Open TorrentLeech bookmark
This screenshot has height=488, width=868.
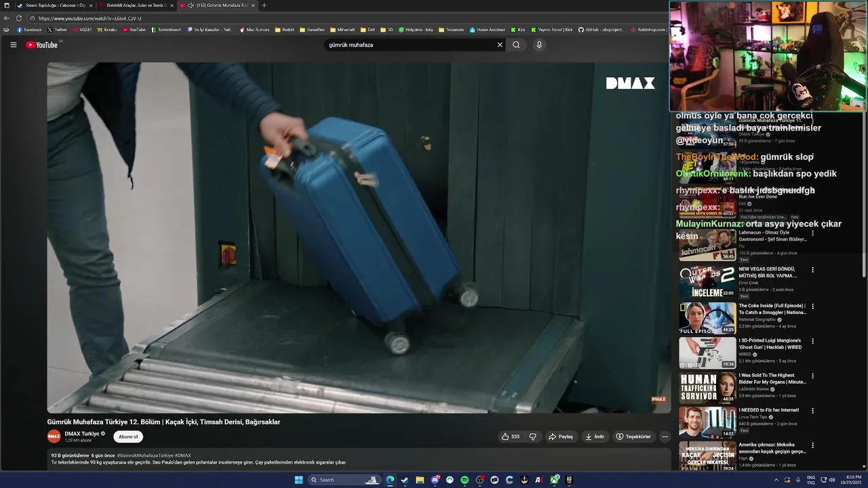pyautogui.click(x=165, y=30)
